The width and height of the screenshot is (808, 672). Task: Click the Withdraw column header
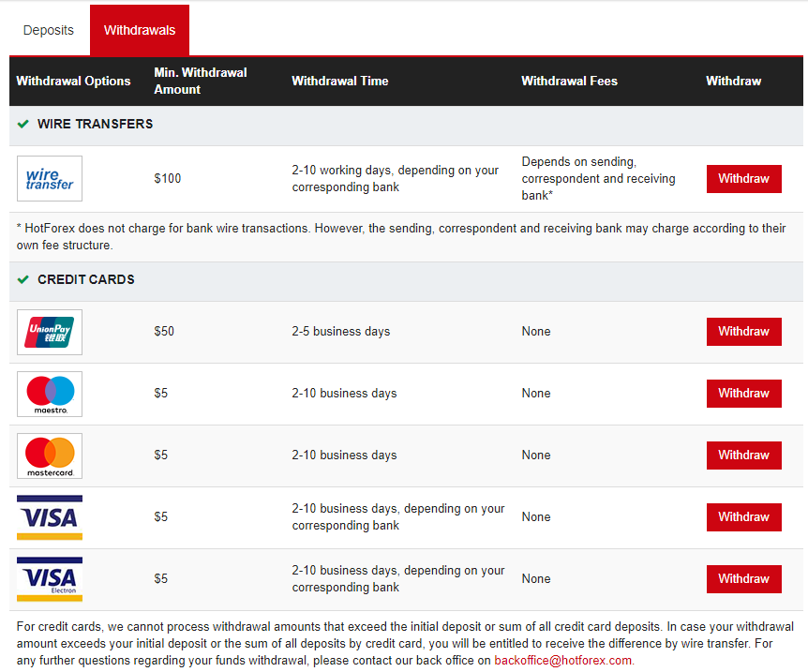pyautogui.click(x=733, y=81)
